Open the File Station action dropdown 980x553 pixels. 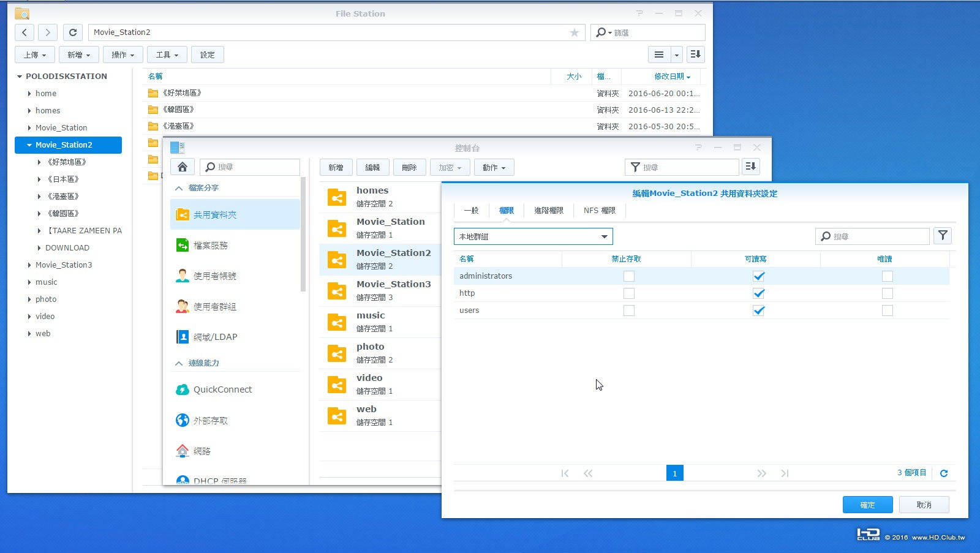tap(123, 55)
